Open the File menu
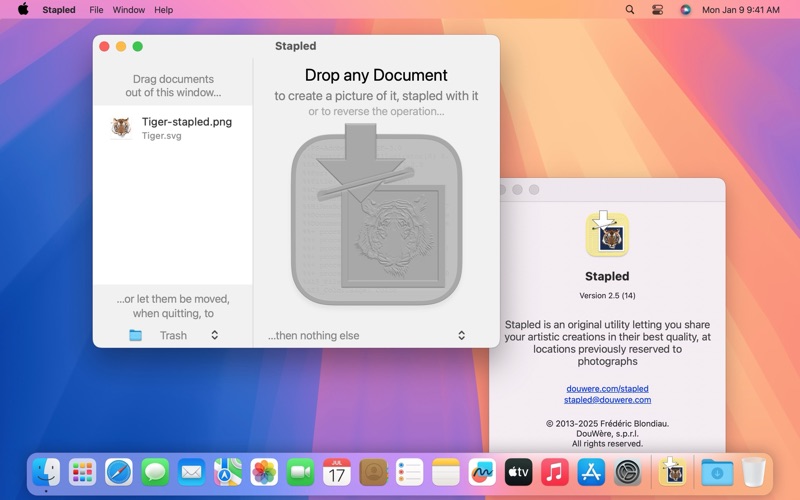800x500 pixels. (96, 10)
